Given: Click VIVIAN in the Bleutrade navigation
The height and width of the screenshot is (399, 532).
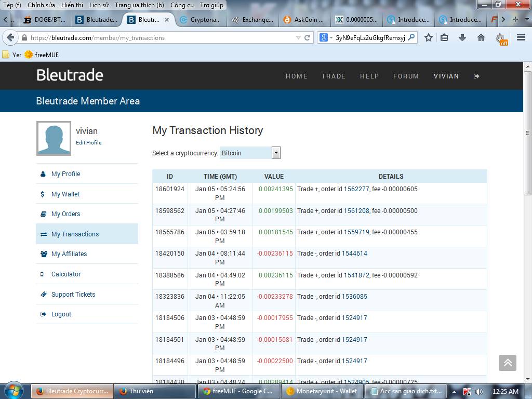Looking at the screenshot, I should coord(446,76).
